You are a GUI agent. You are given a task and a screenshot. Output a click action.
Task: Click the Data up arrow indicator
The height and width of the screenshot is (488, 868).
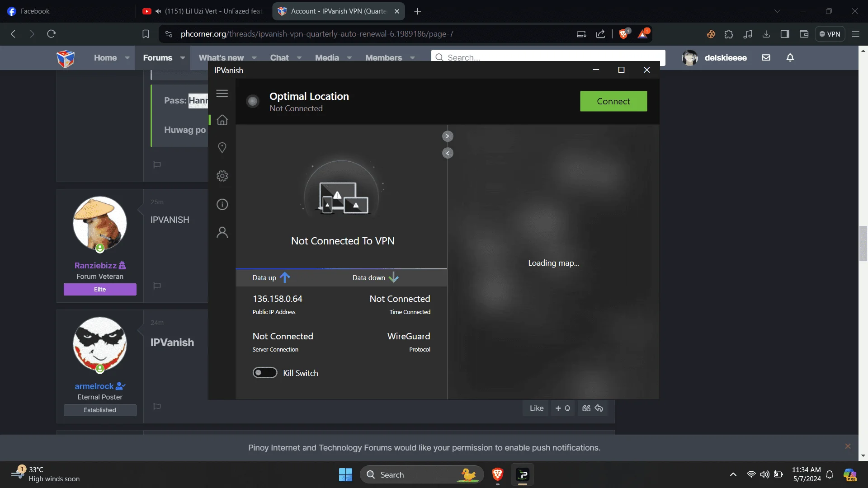285,277
